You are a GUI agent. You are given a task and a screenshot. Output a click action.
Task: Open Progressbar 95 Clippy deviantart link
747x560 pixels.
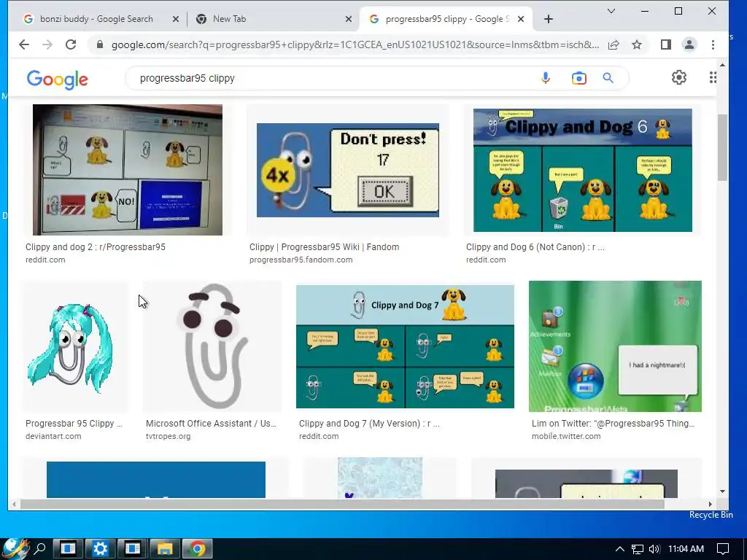74,424
